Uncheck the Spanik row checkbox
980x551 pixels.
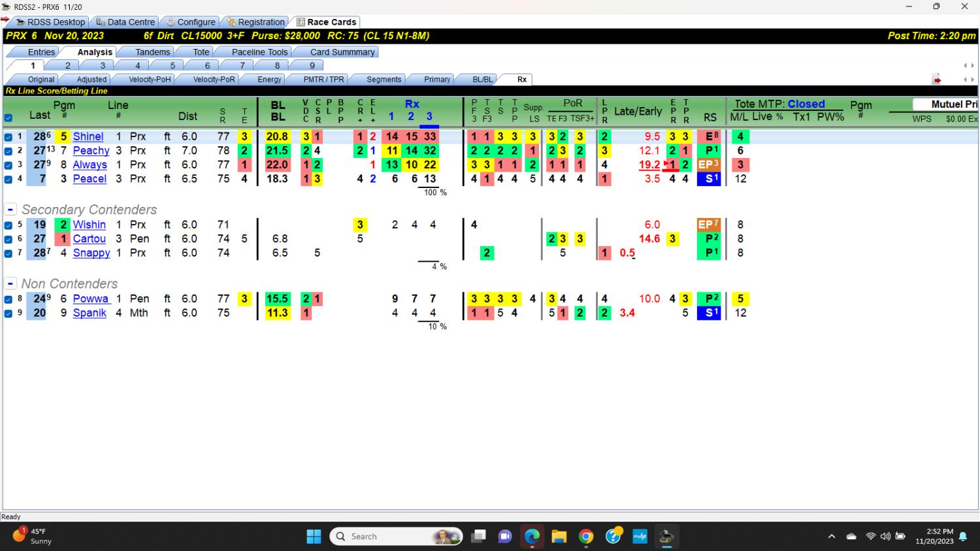(x=8, y=313)
